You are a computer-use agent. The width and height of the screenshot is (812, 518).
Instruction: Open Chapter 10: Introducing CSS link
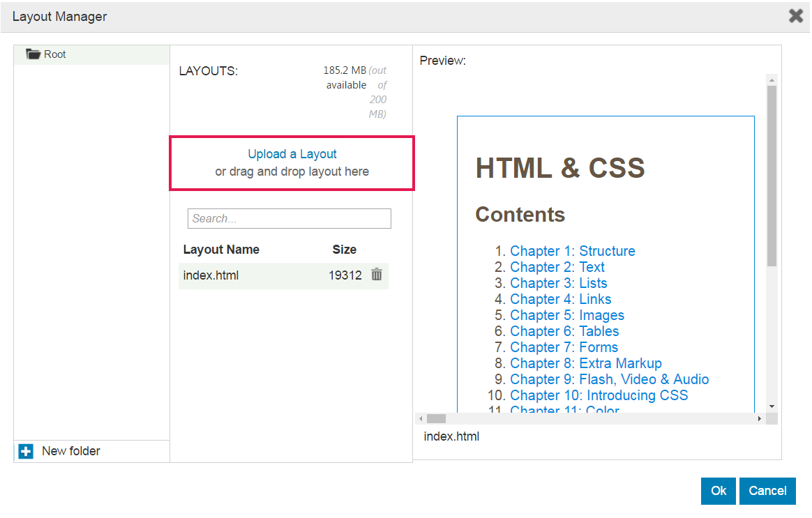599,395
